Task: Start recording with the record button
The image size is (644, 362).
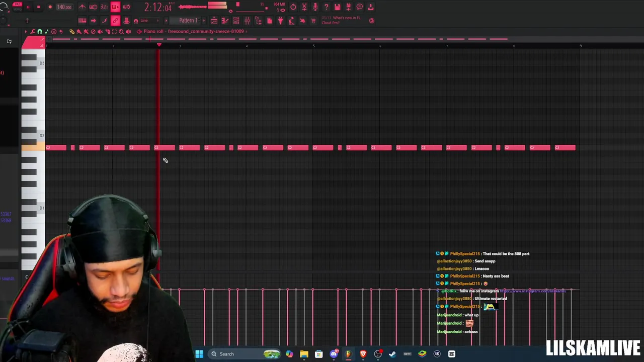Action: [50, 7]
